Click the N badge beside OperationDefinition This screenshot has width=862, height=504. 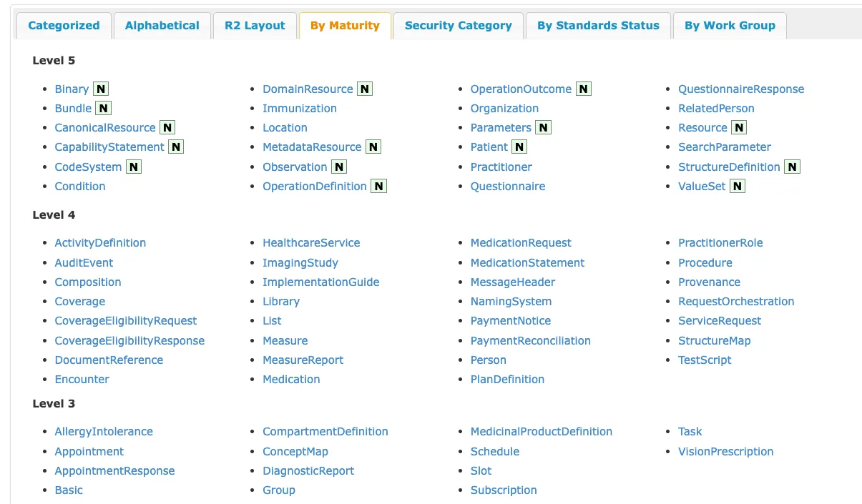coord(378,186)
